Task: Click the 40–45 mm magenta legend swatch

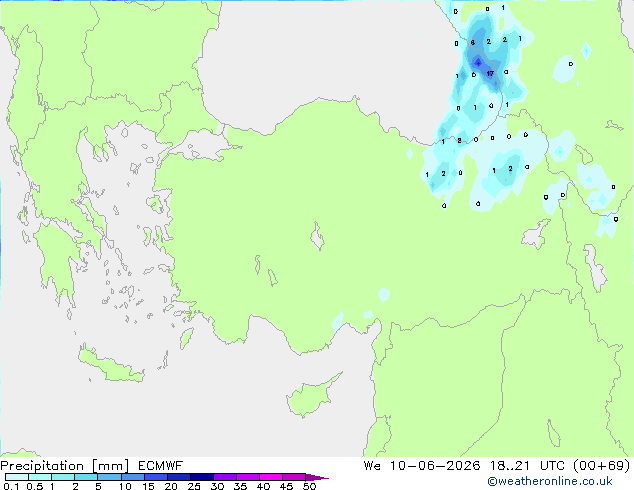Action: [x=271, y=477]
